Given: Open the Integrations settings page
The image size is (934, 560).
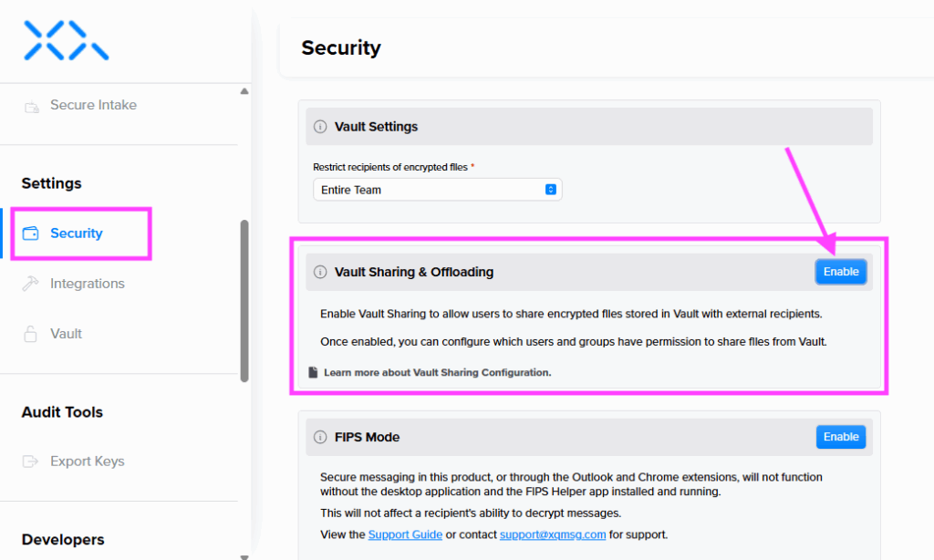Looking at the screenshot, I should click(87, 284).
